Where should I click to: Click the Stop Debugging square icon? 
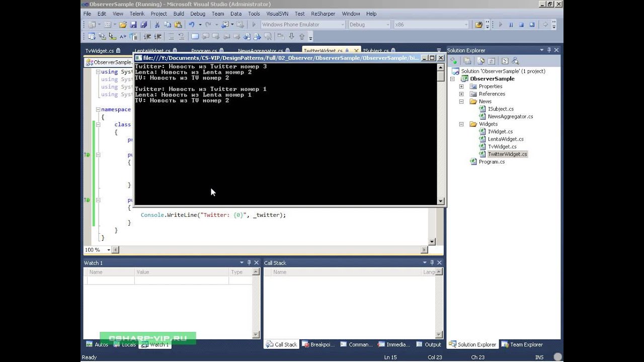coord(521,25)
